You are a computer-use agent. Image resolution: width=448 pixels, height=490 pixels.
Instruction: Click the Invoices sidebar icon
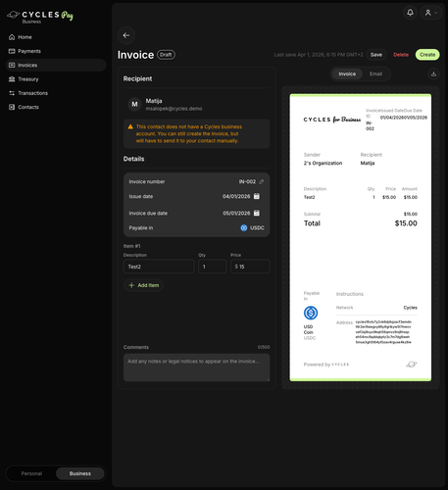click(x=12, y=66)
